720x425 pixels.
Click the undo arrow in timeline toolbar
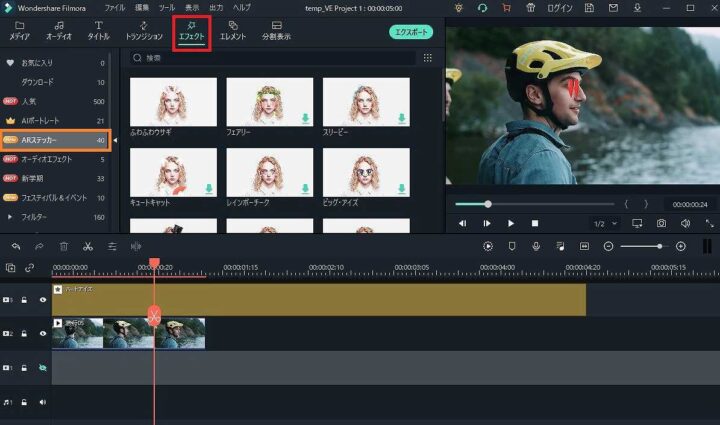coord(16,246)
